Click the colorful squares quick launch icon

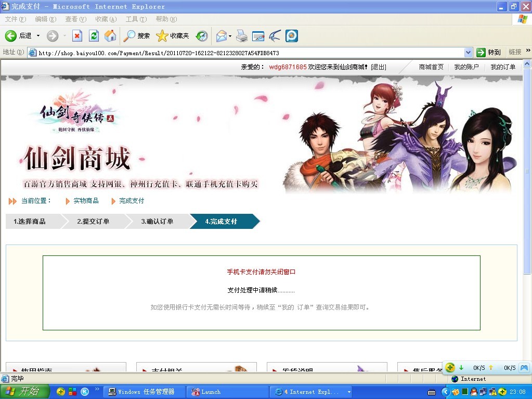73,392
